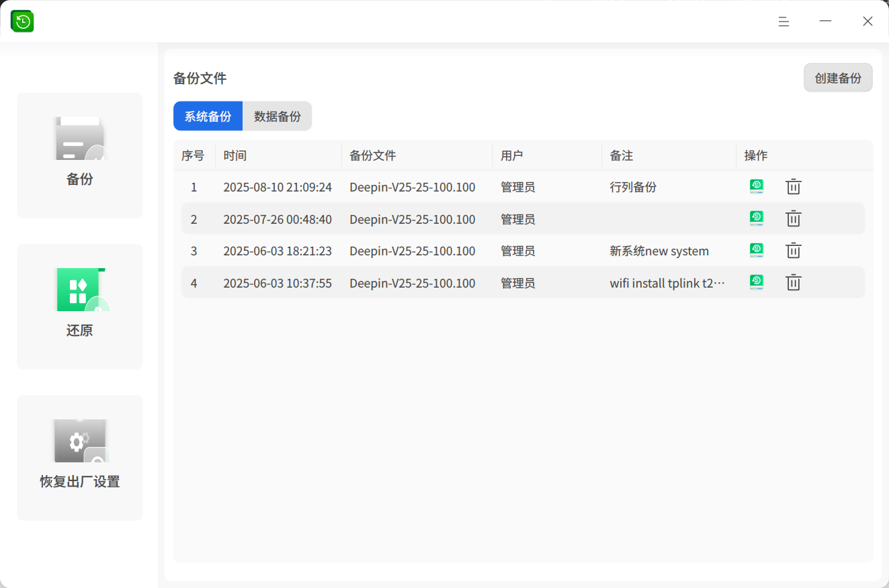
Task: Click the 行列备份 note text
Action: coord(633,187)
